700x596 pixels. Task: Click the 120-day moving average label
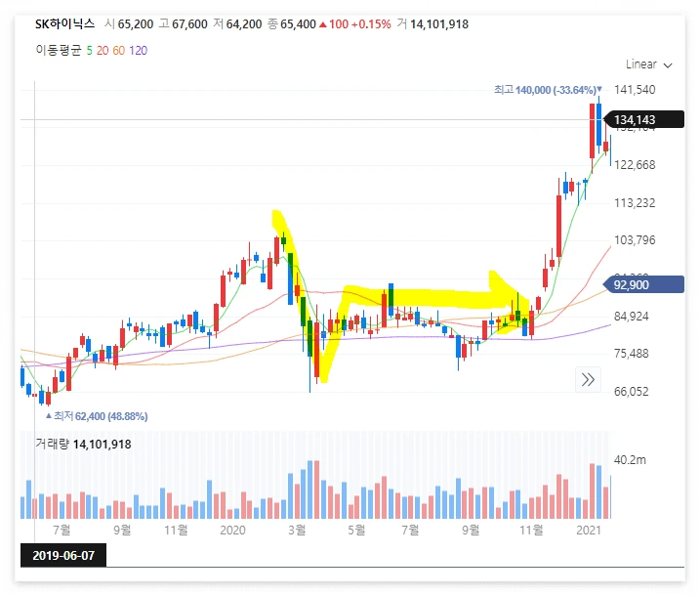tap(139, 51)
